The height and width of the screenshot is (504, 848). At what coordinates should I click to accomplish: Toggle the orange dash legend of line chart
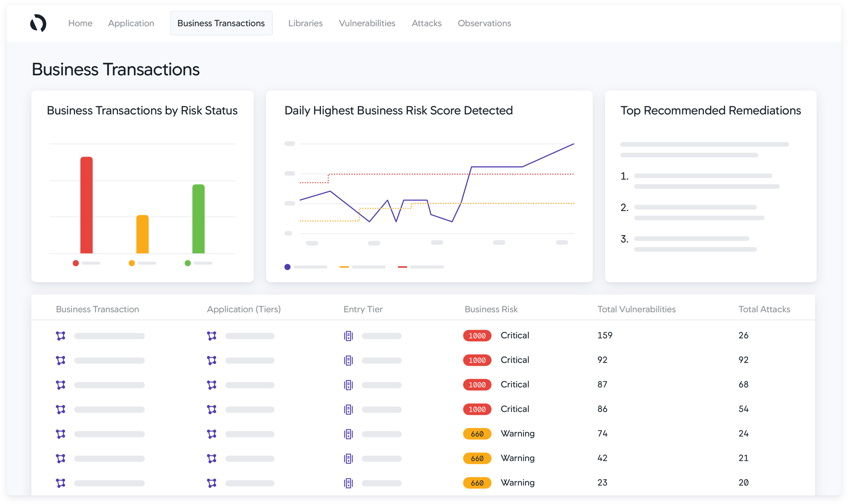[344, 267]
